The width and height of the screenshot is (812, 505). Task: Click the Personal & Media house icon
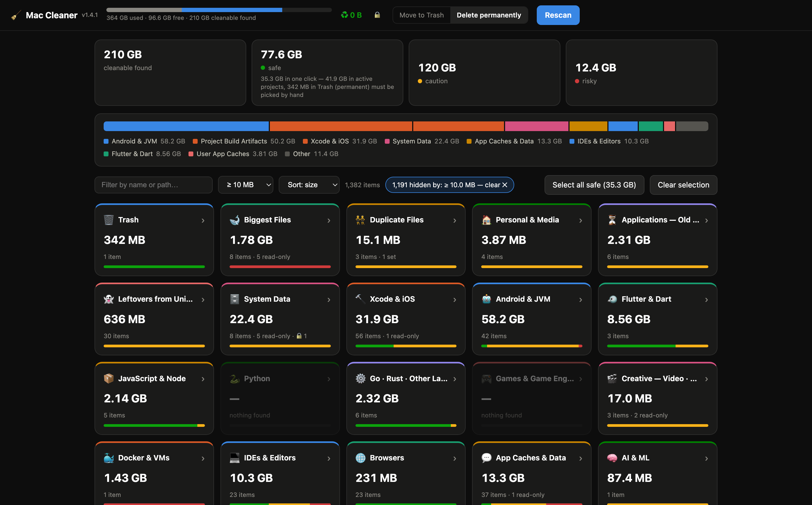click(x=486, y=220)
